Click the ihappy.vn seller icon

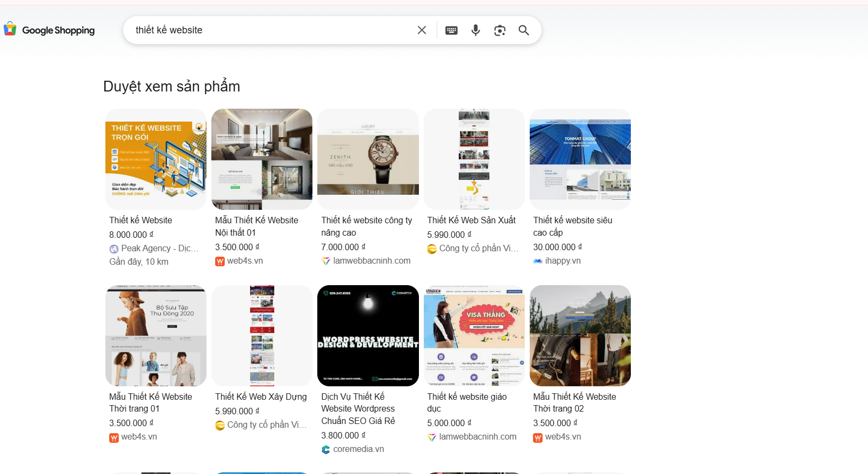click(538, 261)
